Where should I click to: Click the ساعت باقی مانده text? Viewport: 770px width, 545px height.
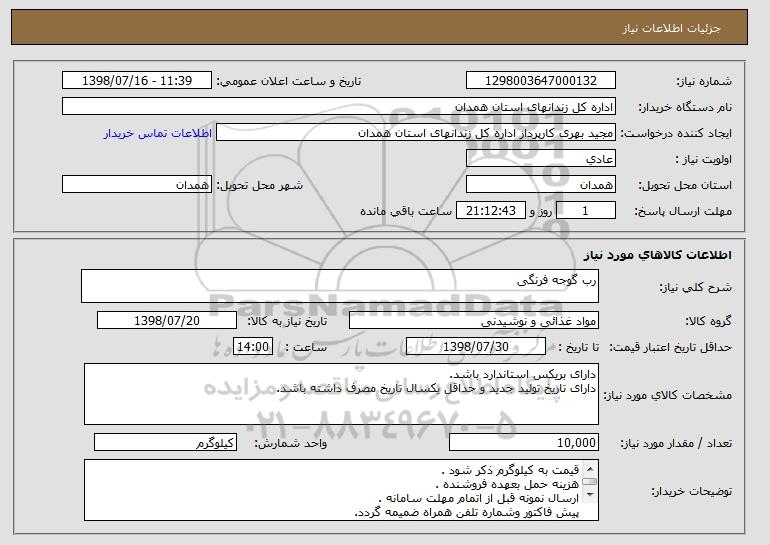406,211
